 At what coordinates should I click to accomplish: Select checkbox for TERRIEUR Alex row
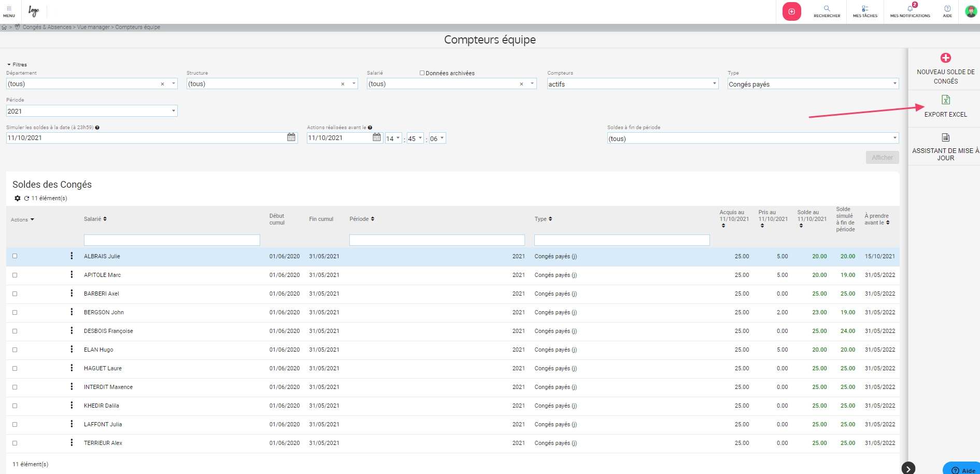pyautogui.click(x=15, y=443)
